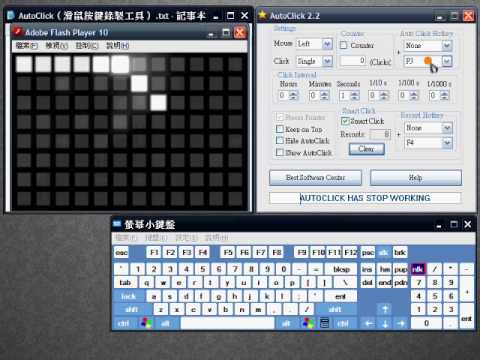Click the ins key on on-screen keyboard
The width and height of the screenshot is (480, 360).
[367, 269]
